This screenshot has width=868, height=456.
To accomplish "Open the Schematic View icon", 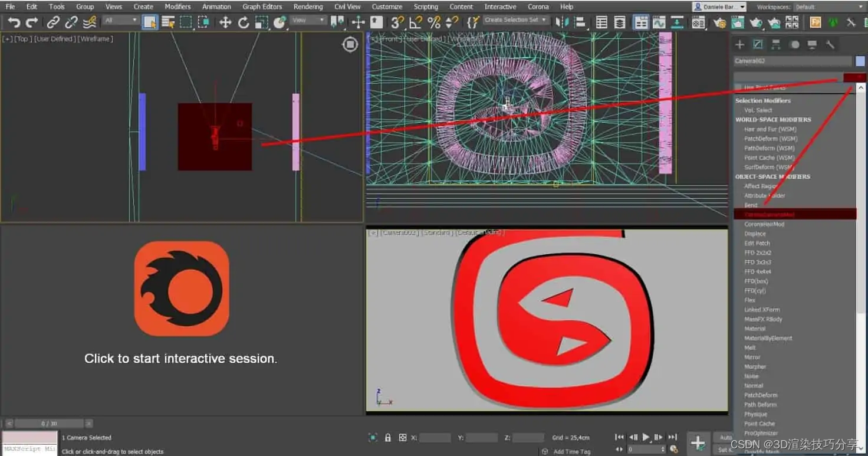I will (678, 22).
